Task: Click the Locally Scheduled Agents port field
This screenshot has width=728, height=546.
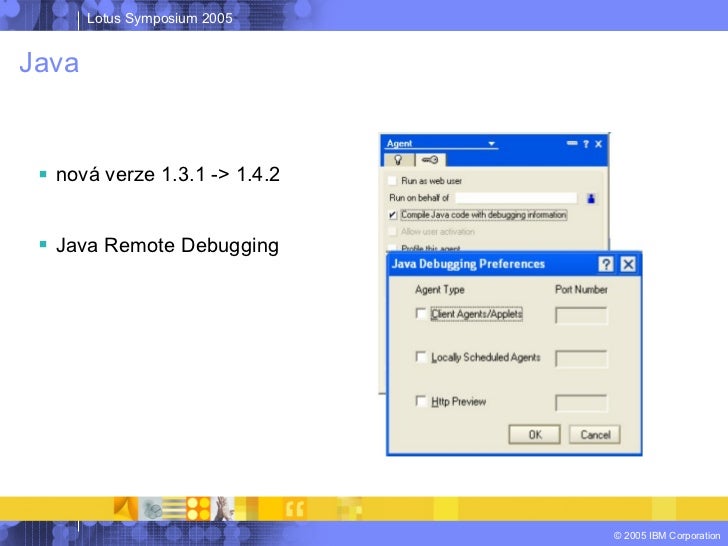Action: point(581,359)
